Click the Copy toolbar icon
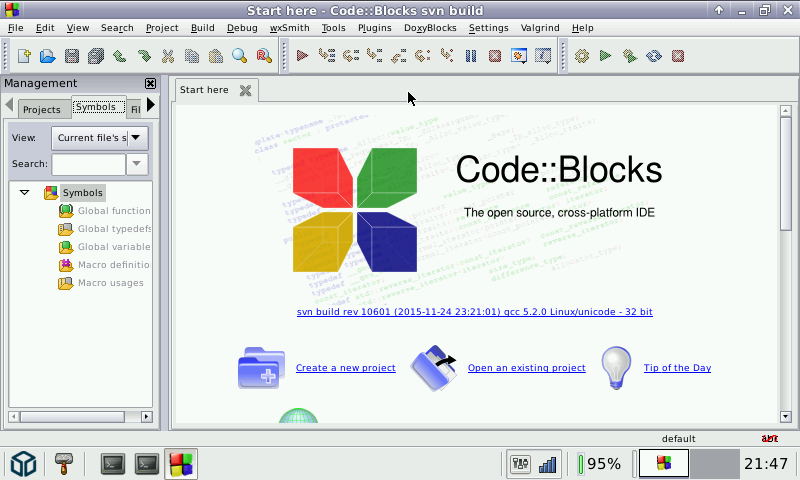The width and height of the screenshot is (800, 480). (192, 56)
